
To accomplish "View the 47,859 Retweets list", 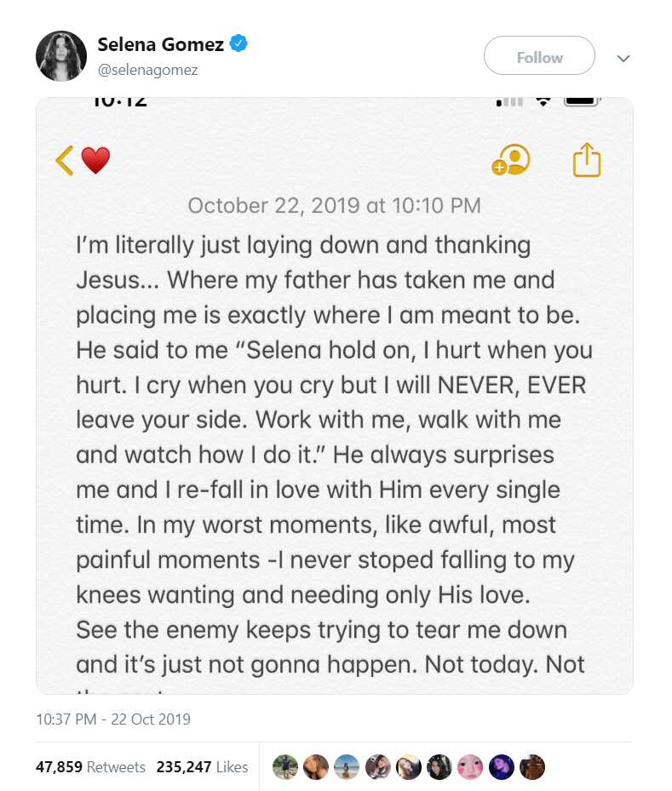I will [90, 767].
